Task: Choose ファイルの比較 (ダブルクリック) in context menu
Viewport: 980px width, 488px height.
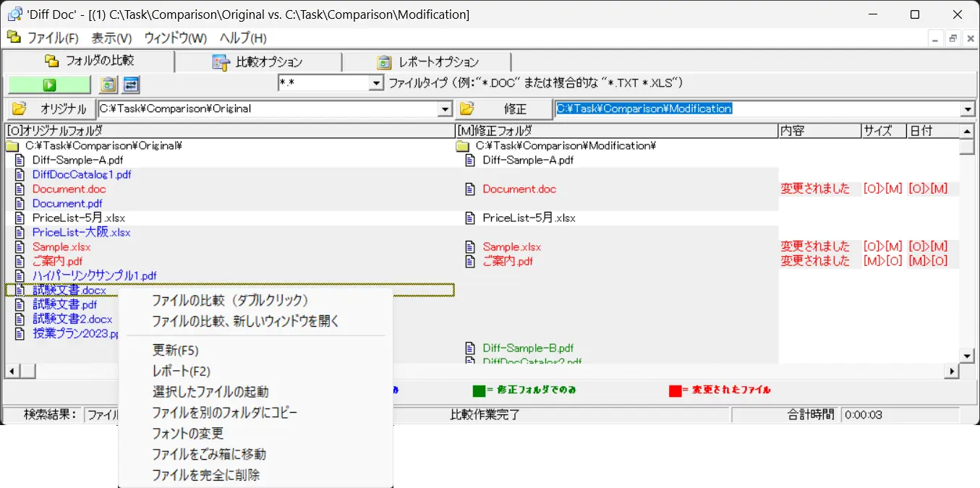Action: 255,300
